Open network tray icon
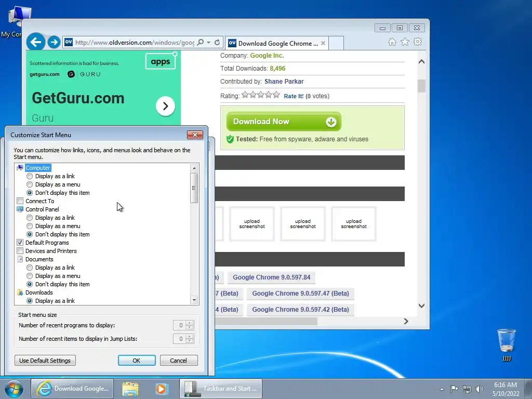 point(467,389)
